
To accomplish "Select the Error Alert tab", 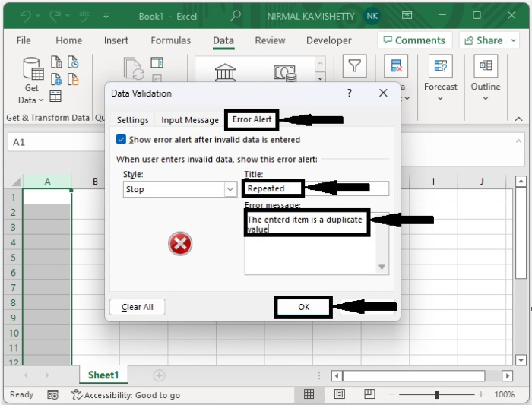I will [252, 119].
